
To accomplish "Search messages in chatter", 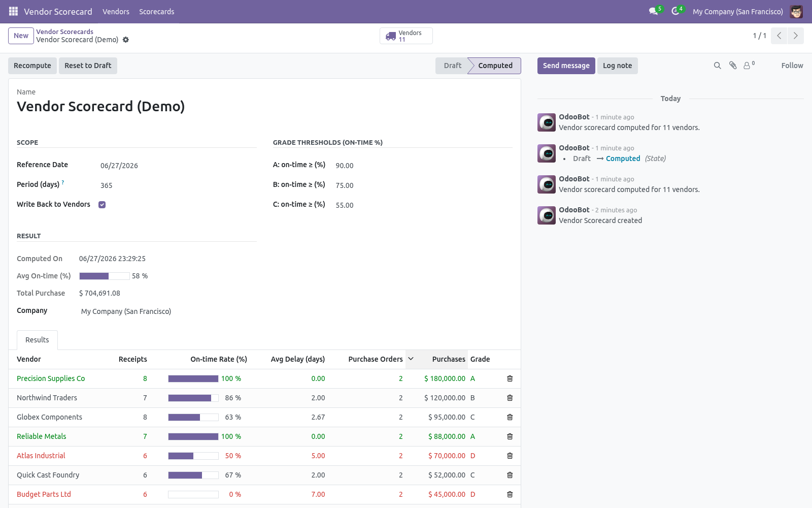I will (x=717, y=66).
